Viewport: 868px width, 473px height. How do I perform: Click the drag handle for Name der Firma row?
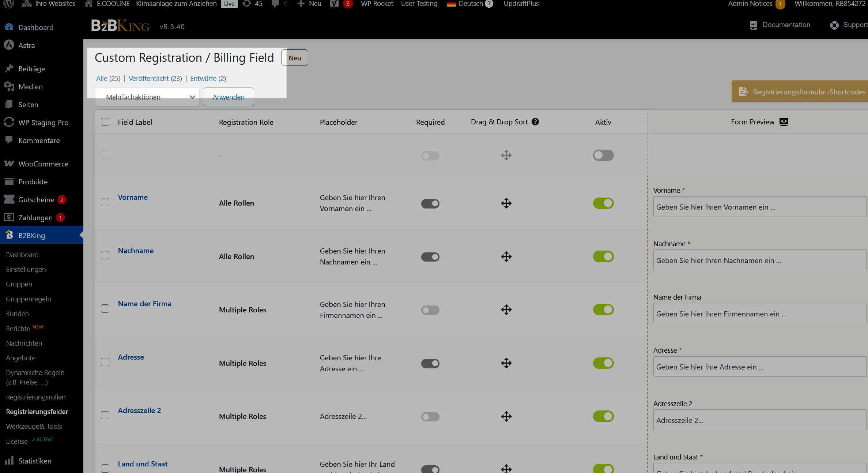tap(506, 310)
